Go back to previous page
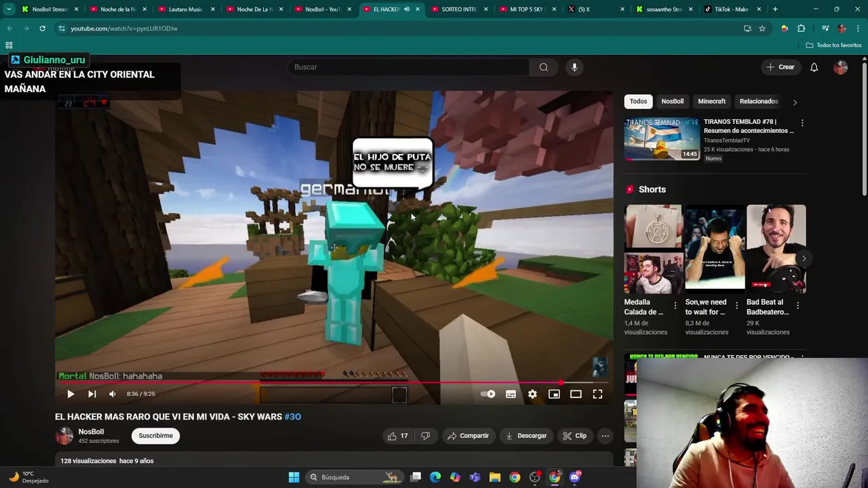The image size is (868, 488). [9, 28]
